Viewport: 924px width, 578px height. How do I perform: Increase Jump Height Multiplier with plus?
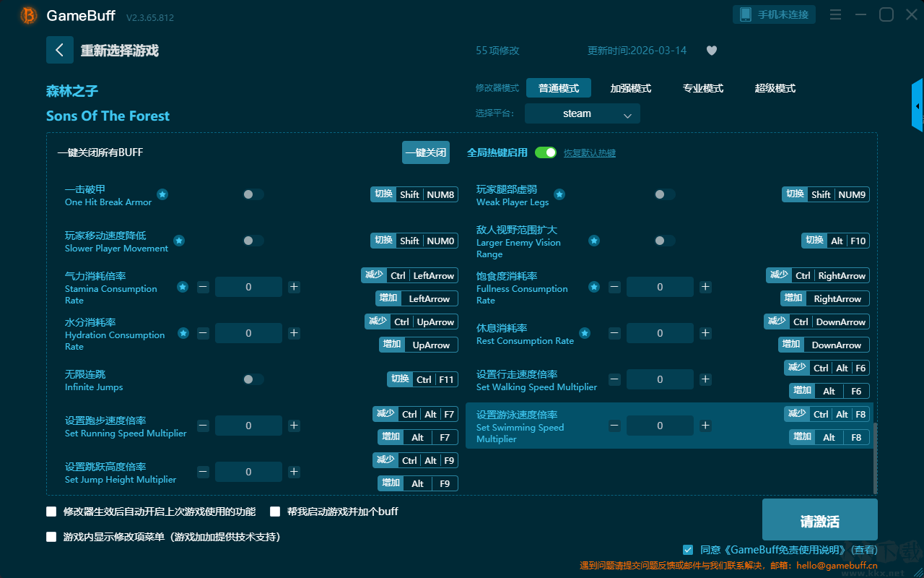pyautogui.click(x=294, y=472)
